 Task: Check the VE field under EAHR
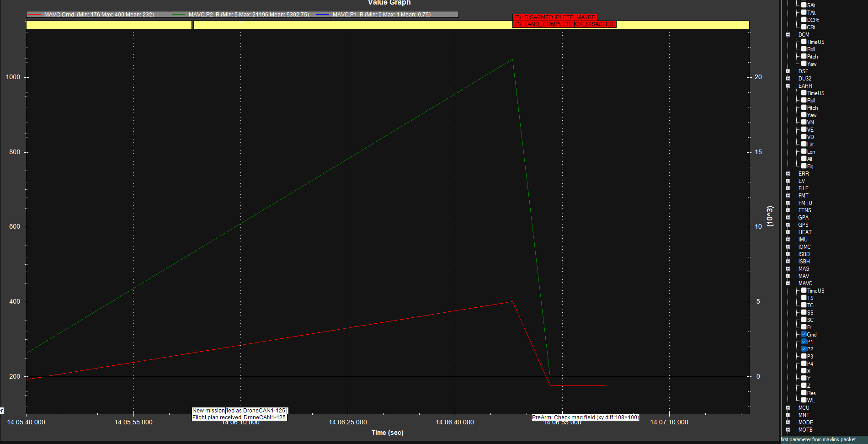[804, 130]
